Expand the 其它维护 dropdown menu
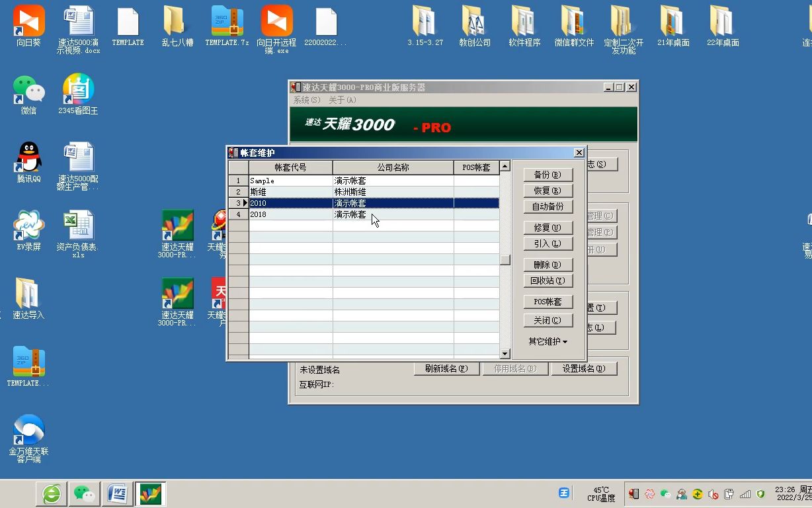The height and width of the screenshot is (508, 812). 548,341
